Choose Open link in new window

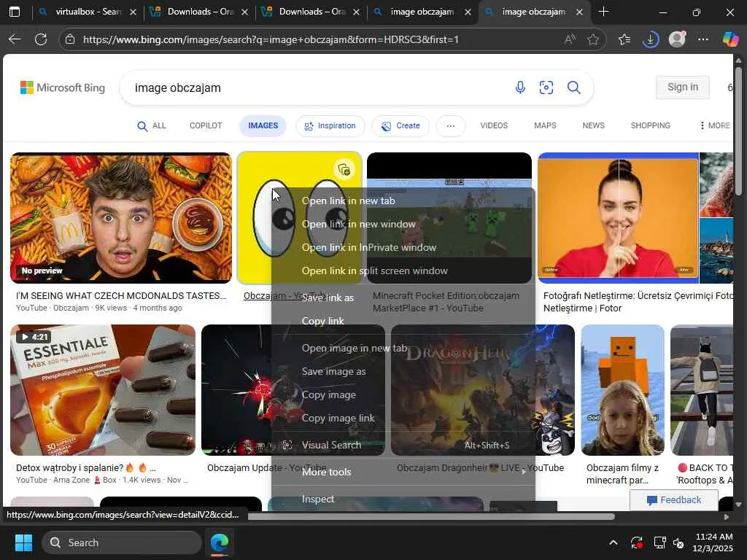click(x=403, y=225)
